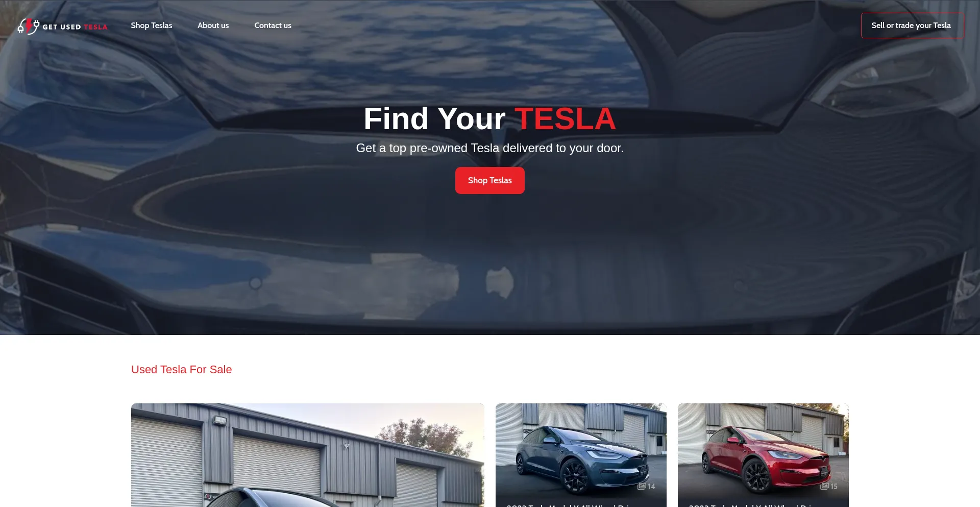The width and height of the screenshot is (980, 507).
Task: Open the gray Tesla Model X listing thumbnail
Action: pyautogui.click(x=581, y=449)
